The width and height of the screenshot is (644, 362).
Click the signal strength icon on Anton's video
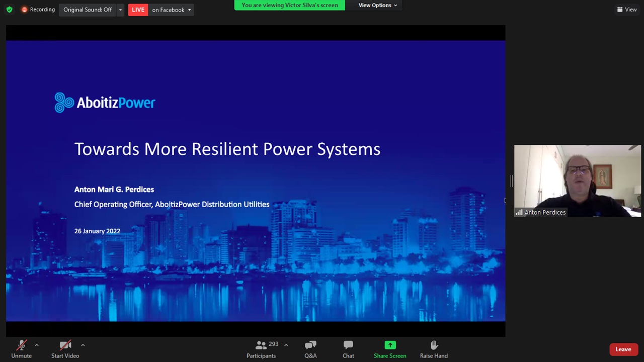click(519, 212)
